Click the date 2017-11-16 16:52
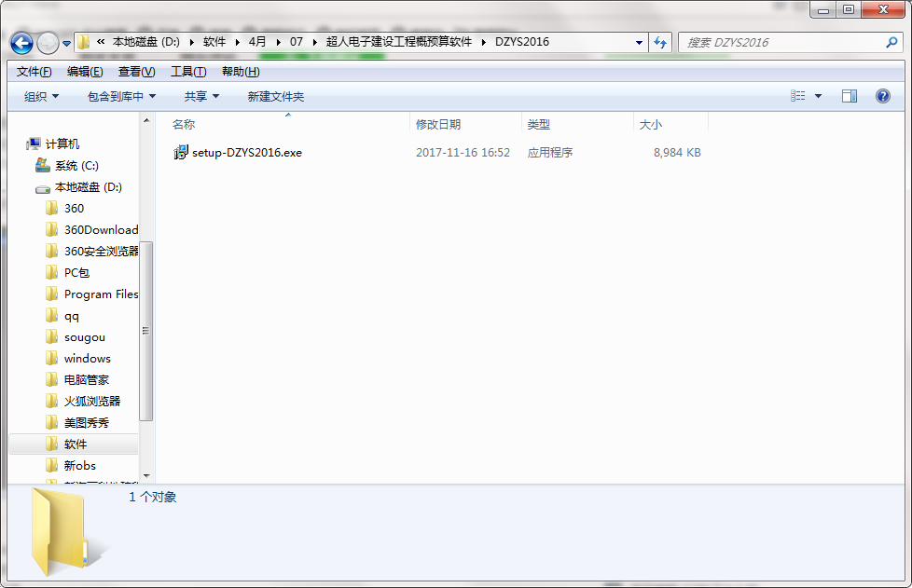This screenshot has height=588, width=912. coord(463,153)
